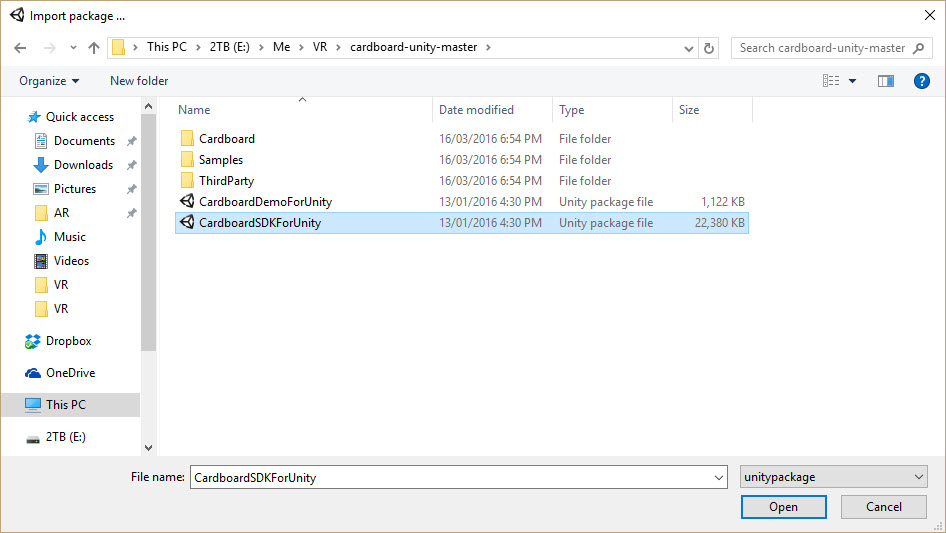
Task: Click the New folder button
Action: 139,81
